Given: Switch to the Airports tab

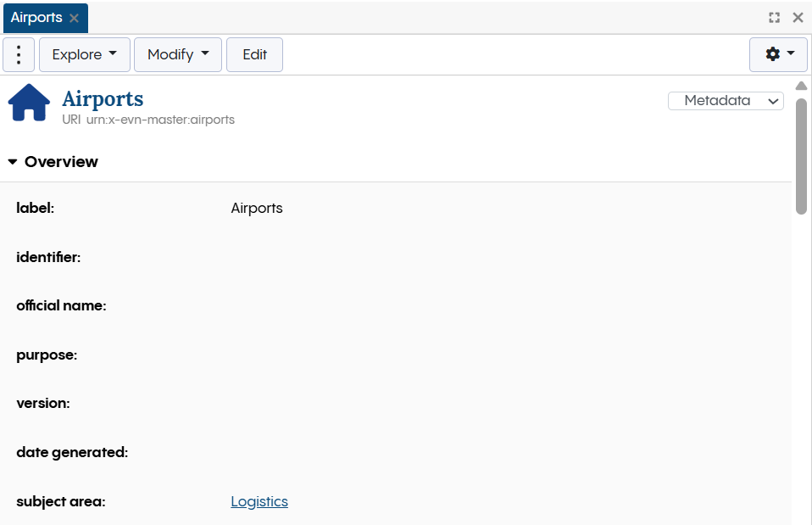Looking at the screenshot, I should click(x=38, y=17).
